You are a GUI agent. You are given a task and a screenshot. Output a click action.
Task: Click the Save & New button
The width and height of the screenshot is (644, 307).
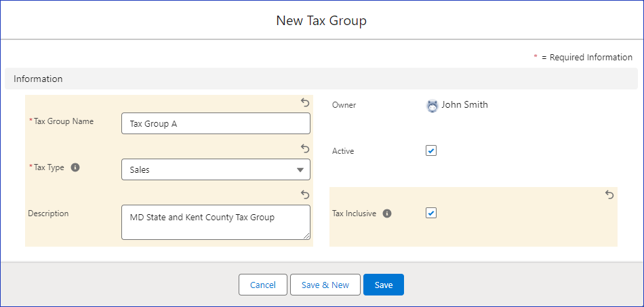(325, 285)
